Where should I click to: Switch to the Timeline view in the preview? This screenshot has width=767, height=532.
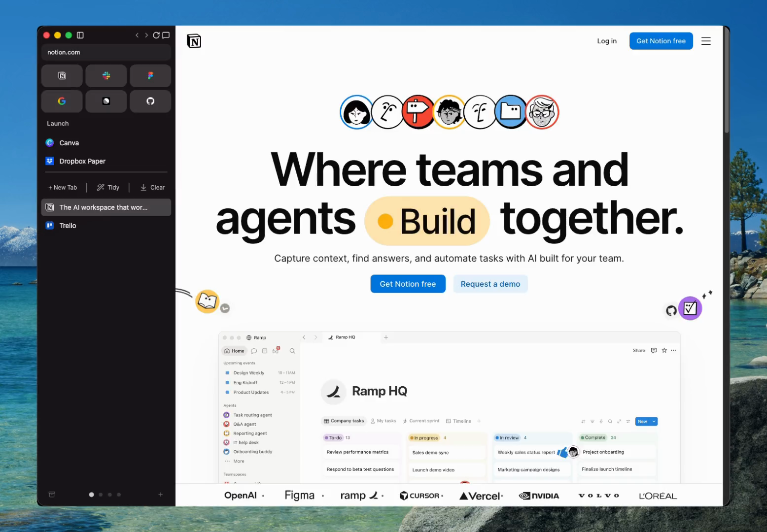(x=459, y=421)
